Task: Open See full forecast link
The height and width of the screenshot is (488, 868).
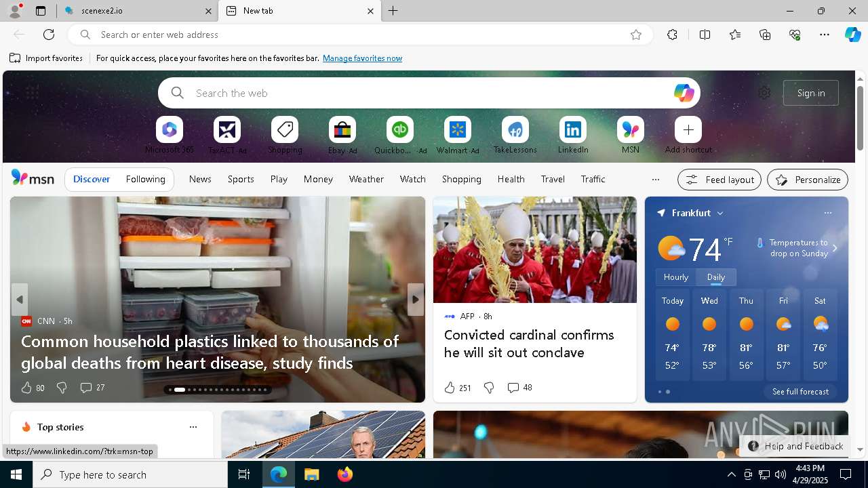Action: [800, 392]
